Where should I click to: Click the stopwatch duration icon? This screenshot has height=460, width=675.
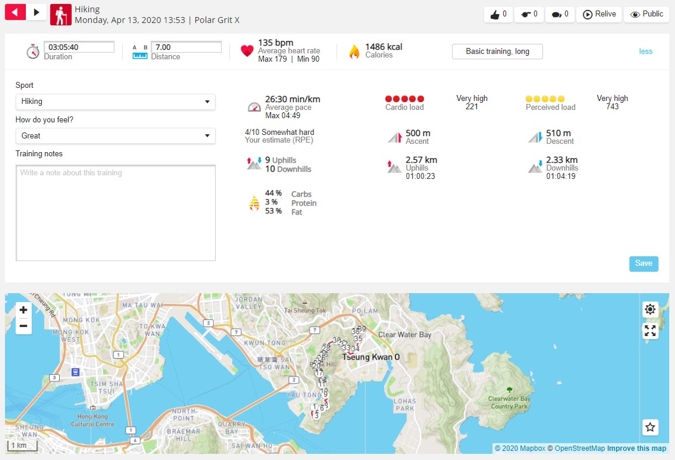click(x=33, y=51)
